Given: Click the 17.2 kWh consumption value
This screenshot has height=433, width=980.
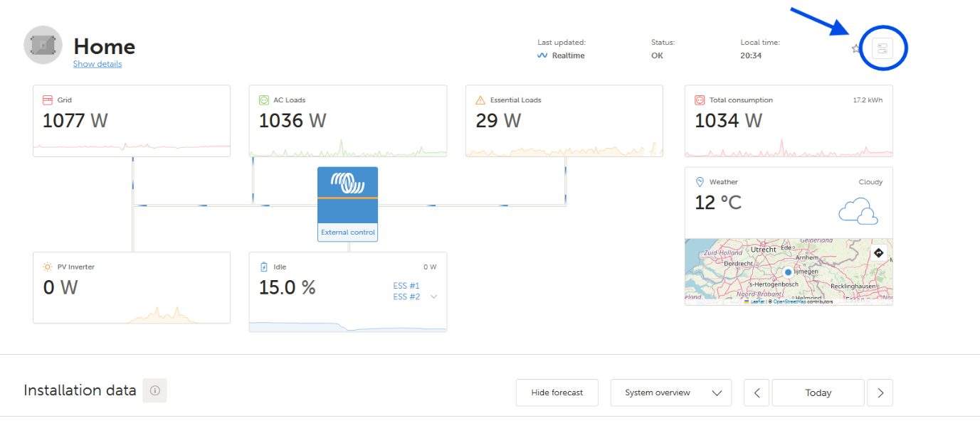Looking at the screenshot, I should pos(868,100).
